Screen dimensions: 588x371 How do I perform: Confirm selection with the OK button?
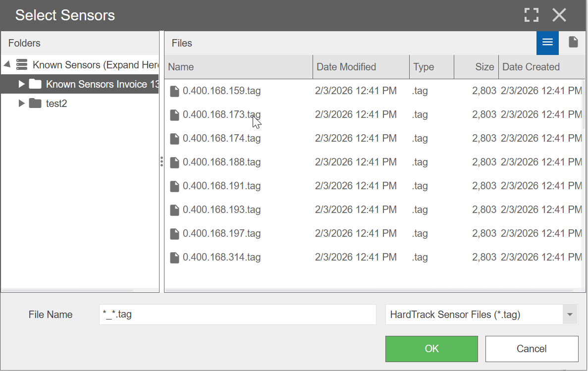click(431, 349)
